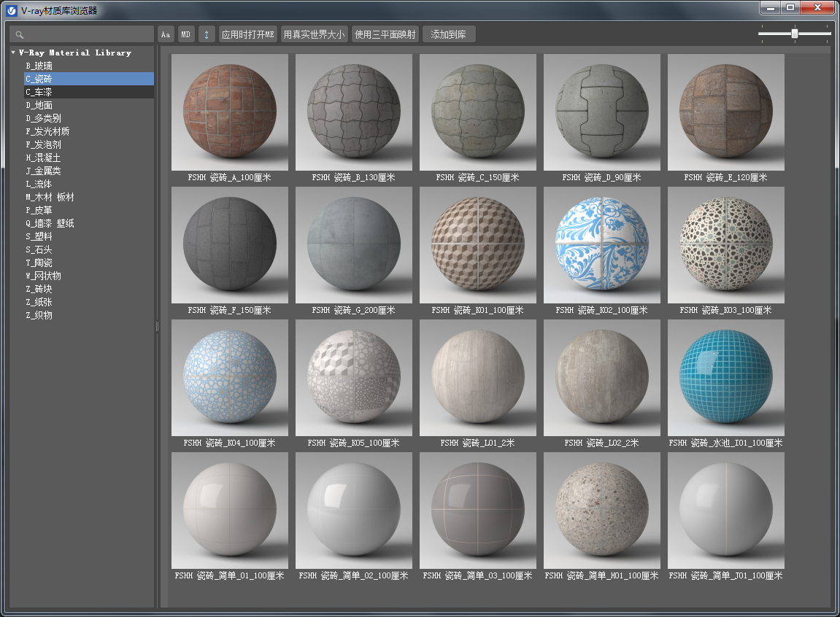This screenshot has width=840, height=617.
Task: Select the 瓷砖_L02_2米 material thumbnail
Action: point(602,378)
